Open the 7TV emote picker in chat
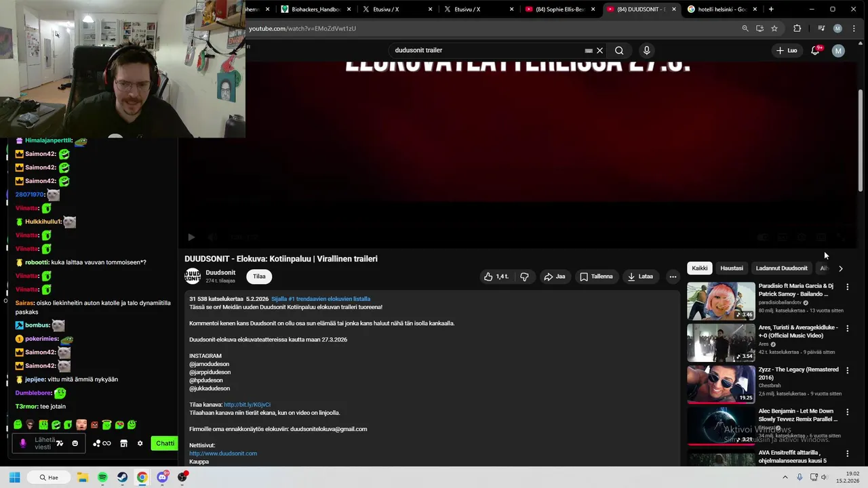Viewport: 868px width, 488px height. click(x=60, y=443)
